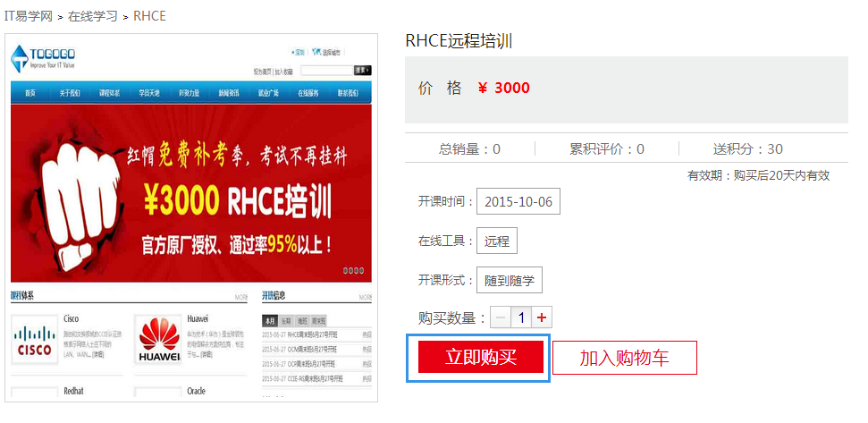The image size is (868, 423).
Task: Click the ¥3000 price value
Action: tap(504, 88)
